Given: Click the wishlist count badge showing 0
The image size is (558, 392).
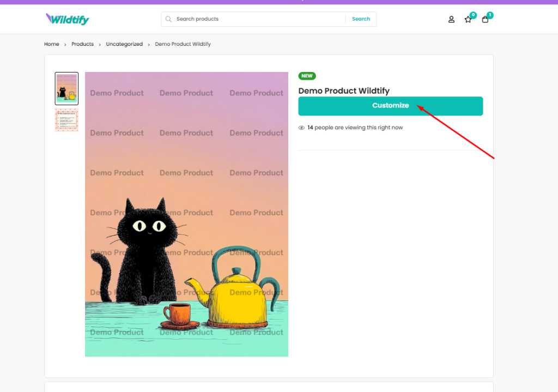Looking at the screenshot, I should 472,15.
